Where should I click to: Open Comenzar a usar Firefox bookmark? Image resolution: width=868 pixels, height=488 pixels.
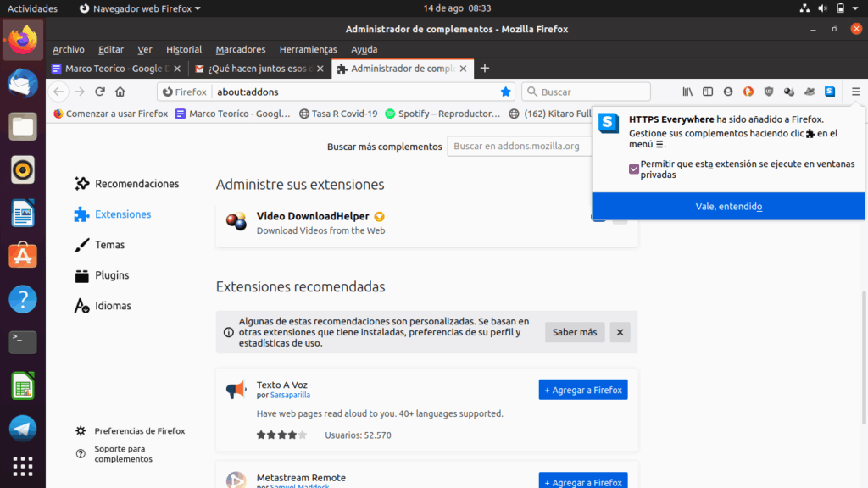pos(111,114)
